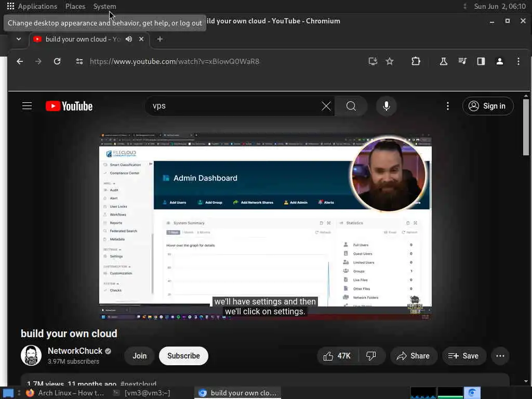
Task: Expand the tab search dropdown arrow
Action: tap(19, 39)
